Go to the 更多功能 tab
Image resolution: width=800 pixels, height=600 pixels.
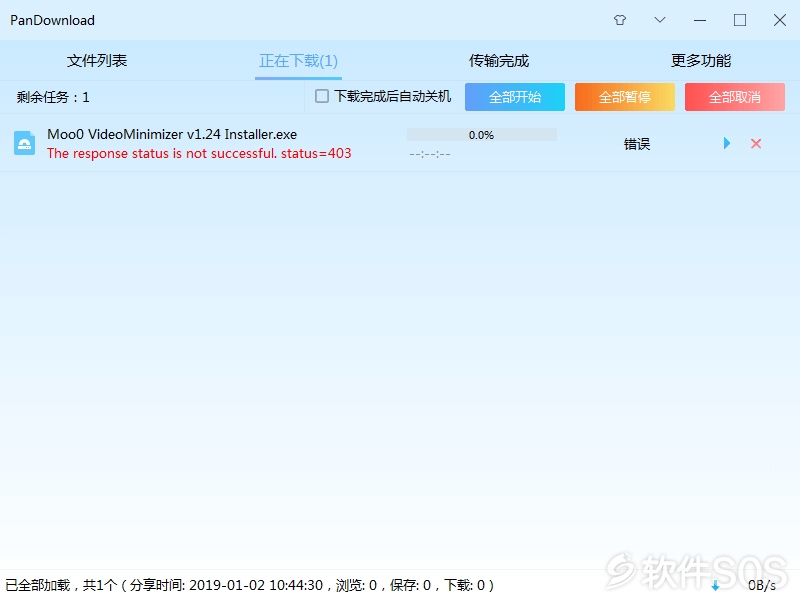tap(701, 61)
